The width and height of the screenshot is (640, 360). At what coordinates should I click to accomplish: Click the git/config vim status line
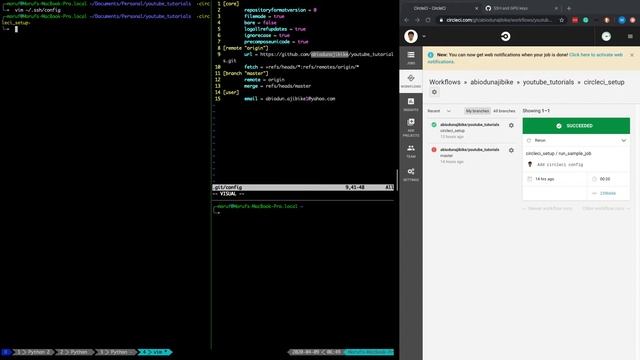point(304,187)
